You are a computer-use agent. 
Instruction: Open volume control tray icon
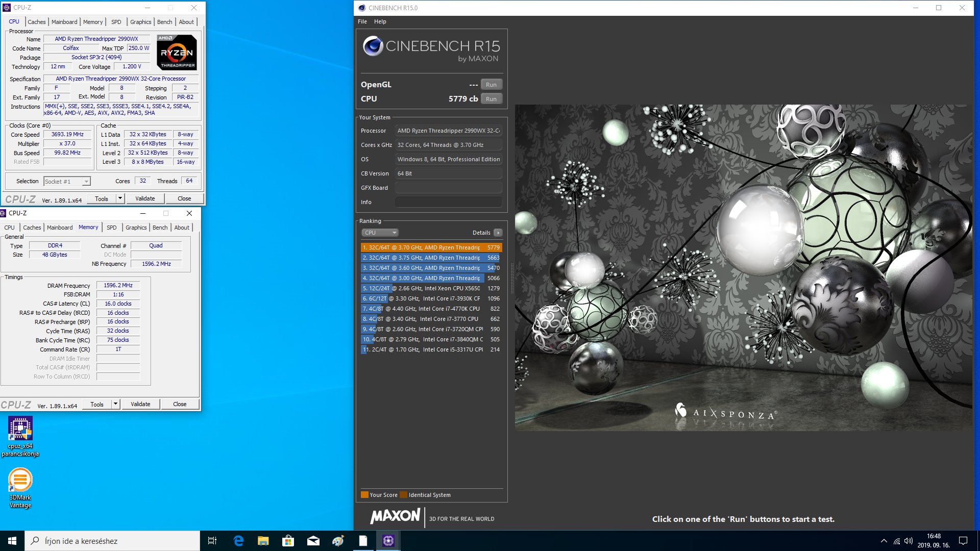click(909, 541)
